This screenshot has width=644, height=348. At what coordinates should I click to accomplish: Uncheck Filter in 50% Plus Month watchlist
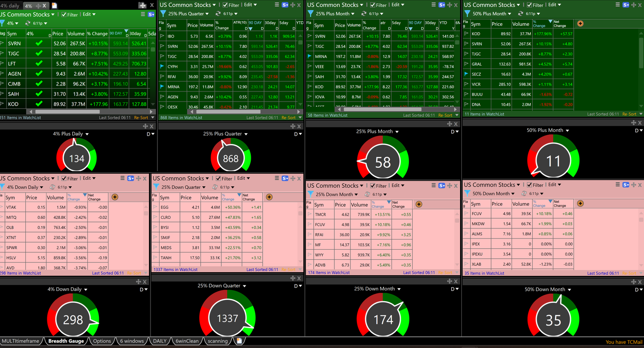click(529, 5)
